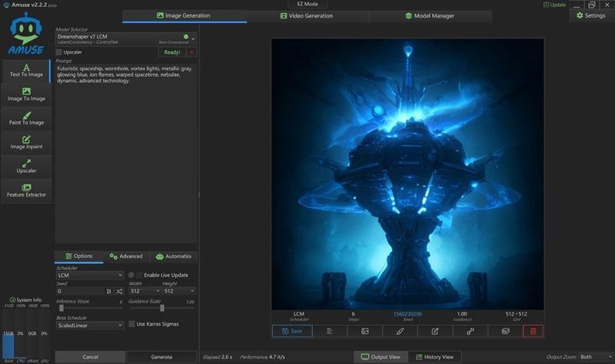The width and height of the screenshot is (615, 364).
Task: Switch to the Video Generation tab
Action: [x=306, y=15]
